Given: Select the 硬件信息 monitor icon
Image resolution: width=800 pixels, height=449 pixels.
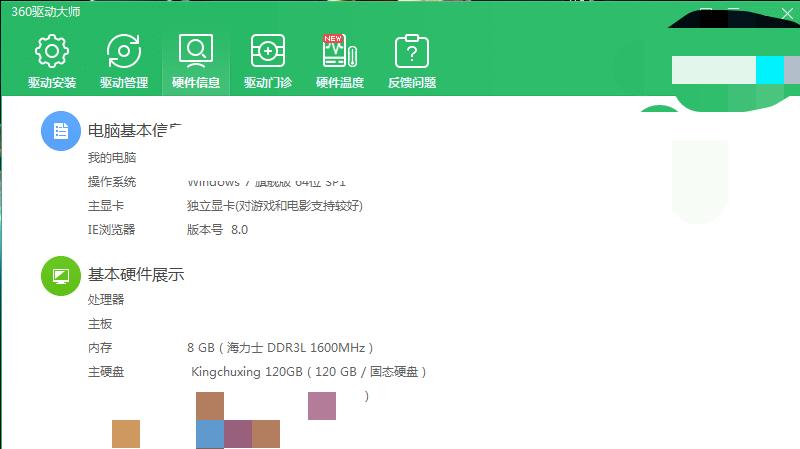Looking at the screenshot, I should [x=196, y=52].
